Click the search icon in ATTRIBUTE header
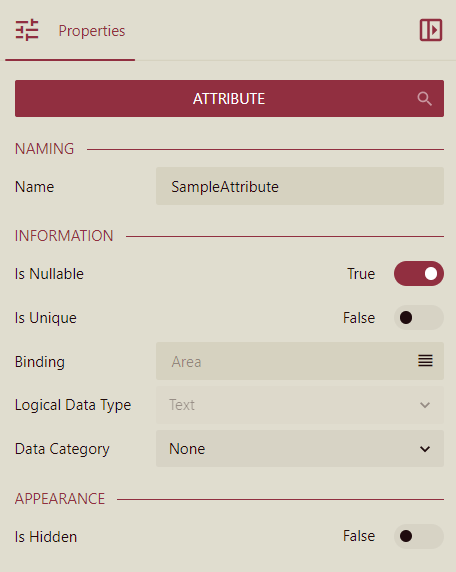 click(x=425, y=98)
